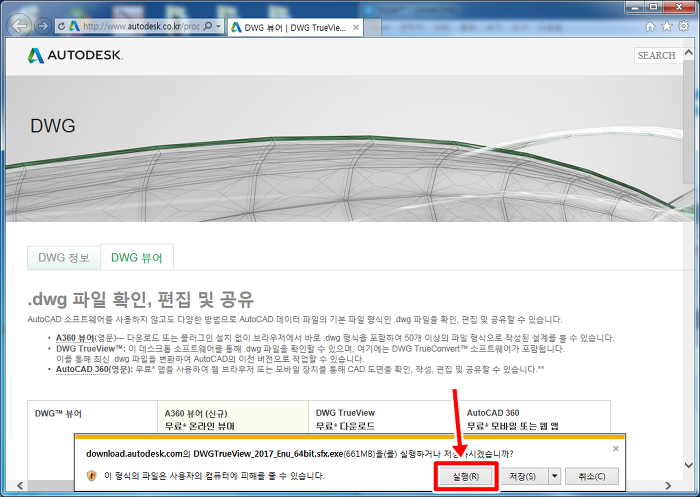700x497 pixels.
Task: Click the AutoCAD 360 table column header
Action: tap(493, 413)
